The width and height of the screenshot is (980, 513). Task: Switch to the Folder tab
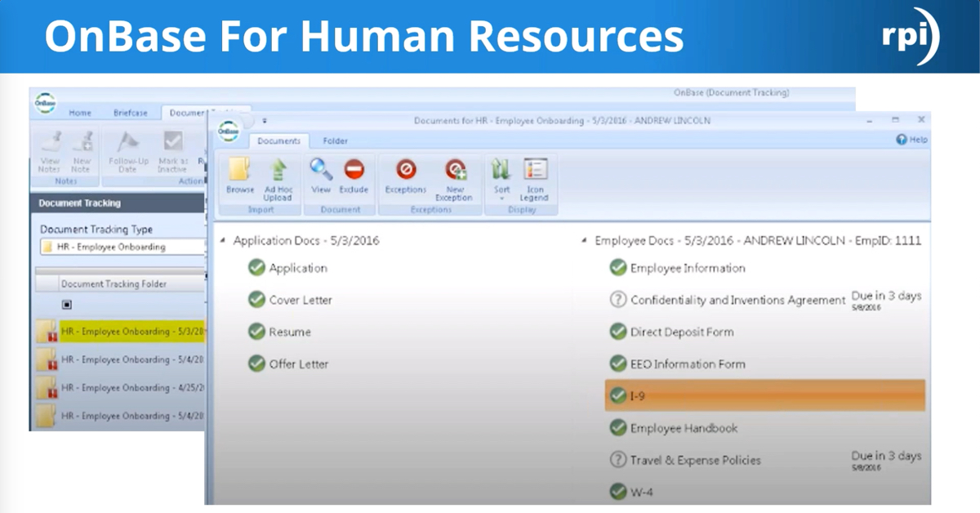335,141
